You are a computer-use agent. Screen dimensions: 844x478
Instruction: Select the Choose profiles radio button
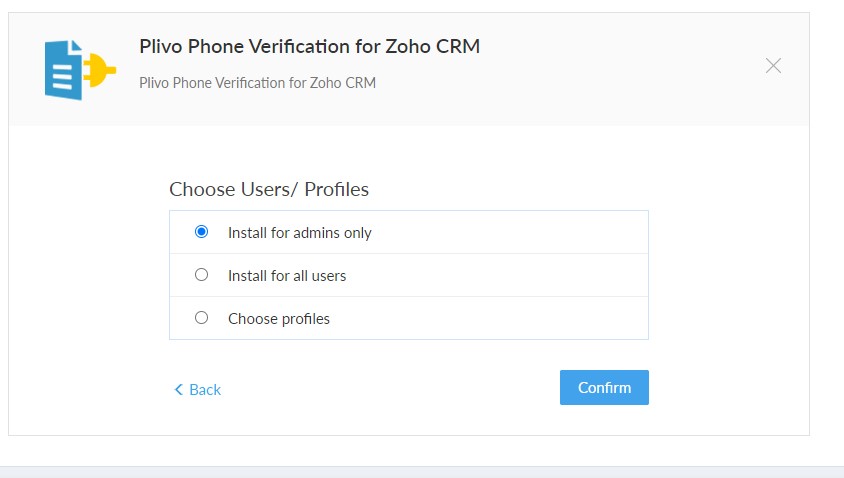[201, 318]
